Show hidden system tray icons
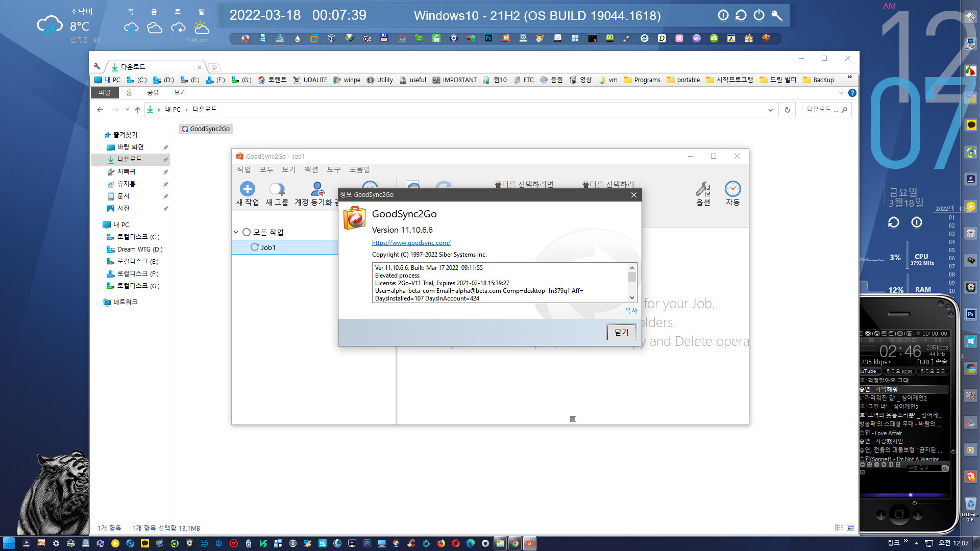Screen dimensions: 980x551 916,543
